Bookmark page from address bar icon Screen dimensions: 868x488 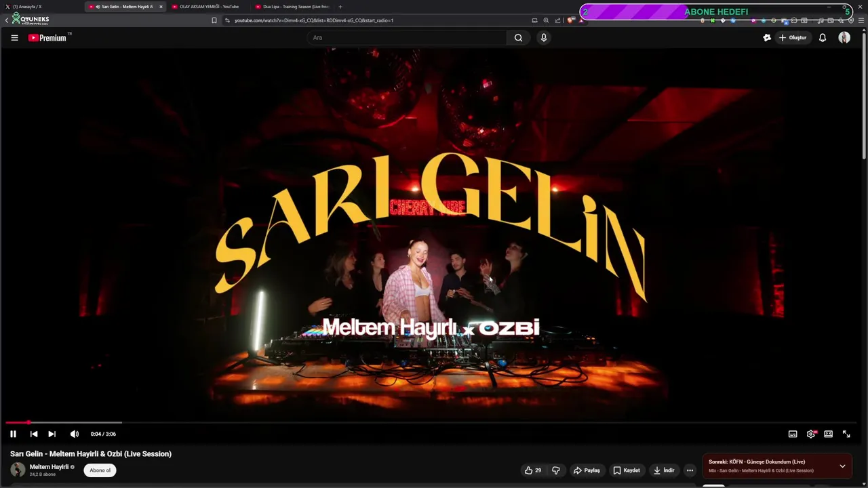(214, 20)
